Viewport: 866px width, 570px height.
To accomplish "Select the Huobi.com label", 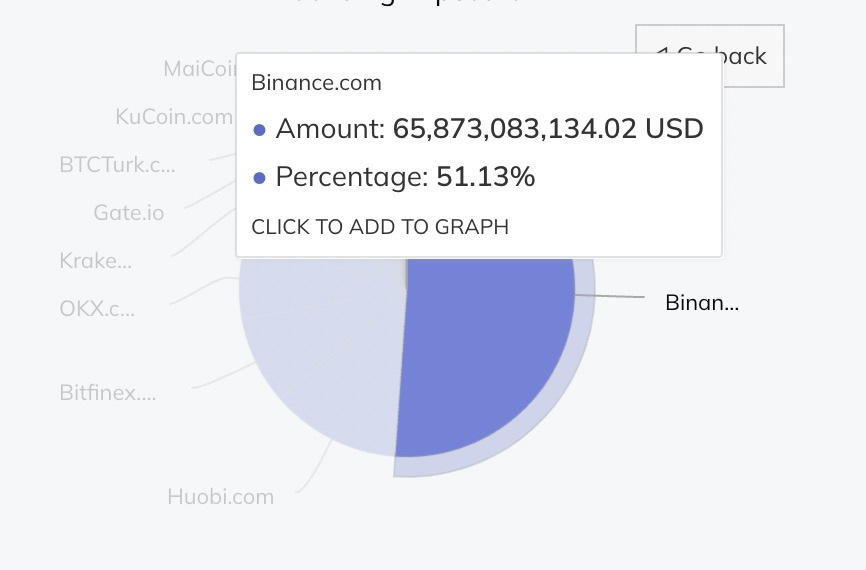I will pyautogui.click(x=220, y=496).
